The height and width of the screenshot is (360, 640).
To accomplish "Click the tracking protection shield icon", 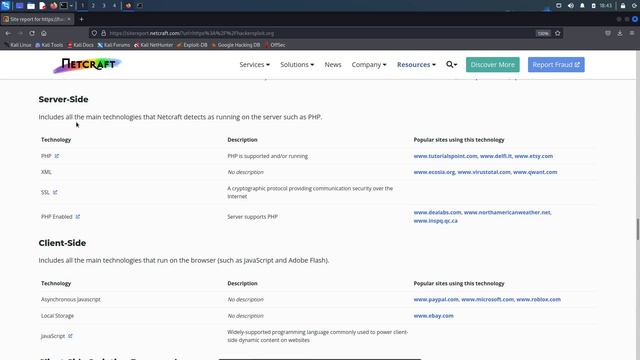I will pos(94,33).
